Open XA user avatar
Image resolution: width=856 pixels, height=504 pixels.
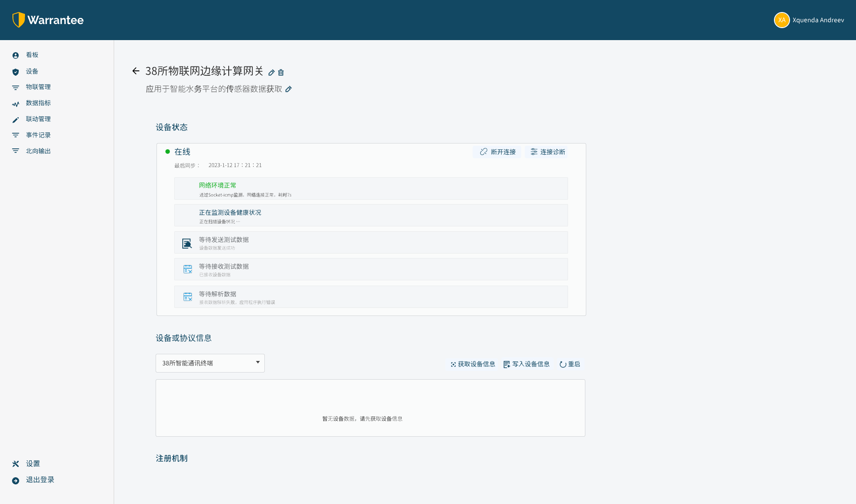coord(782,20)
